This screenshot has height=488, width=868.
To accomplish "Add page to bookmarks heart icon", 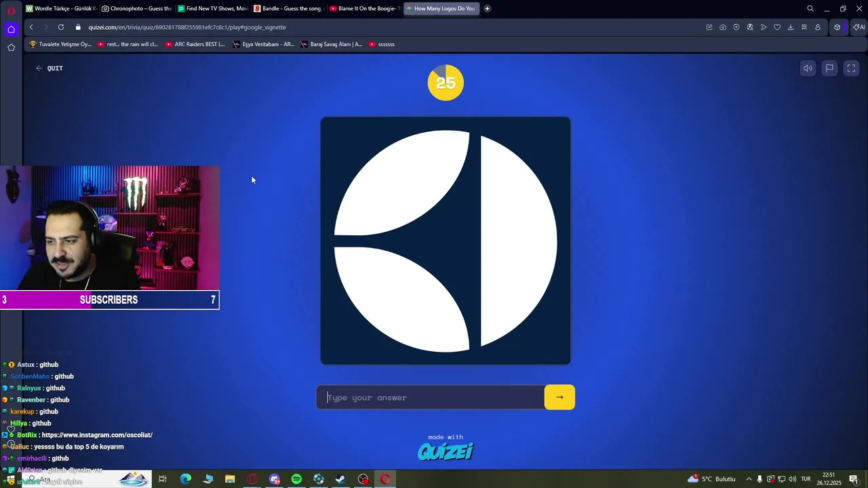I will pos(777,27).
